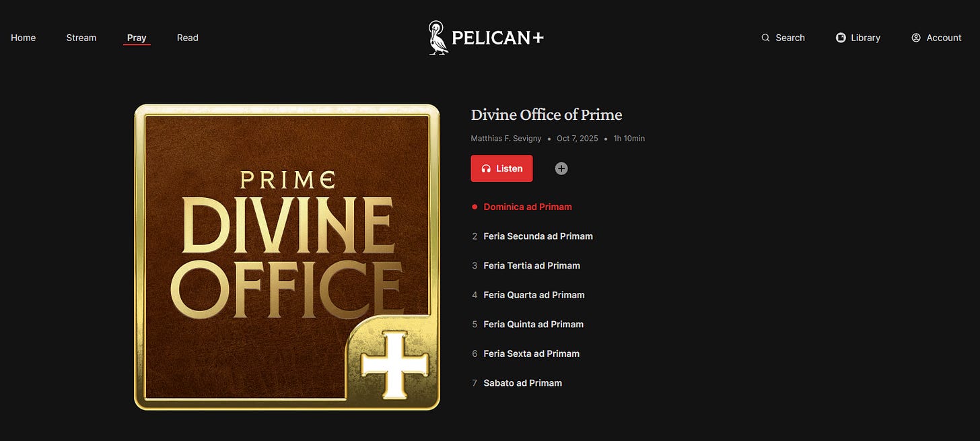Play Feria Sexta ad Primam
This screenshot has height=441, width=980.
coord(531,353)
